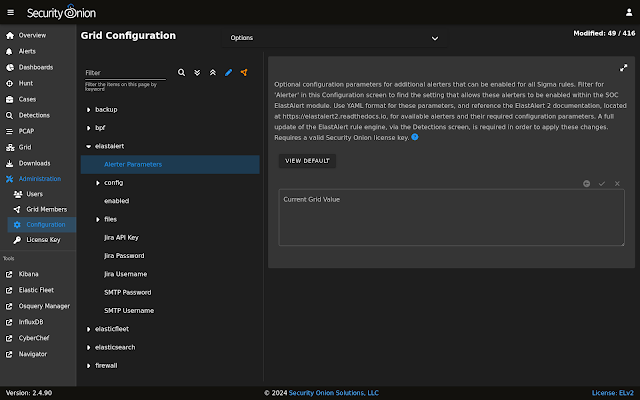640x400 pixels.
Task: Collapse the Administration section
Action: (38, 179)
